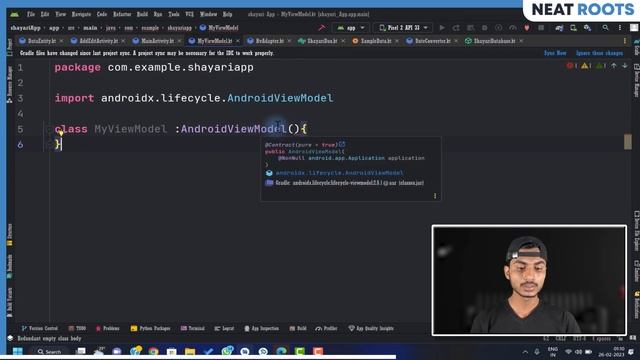
Task: Open the Terminal tool window
Action: point(193,328)
